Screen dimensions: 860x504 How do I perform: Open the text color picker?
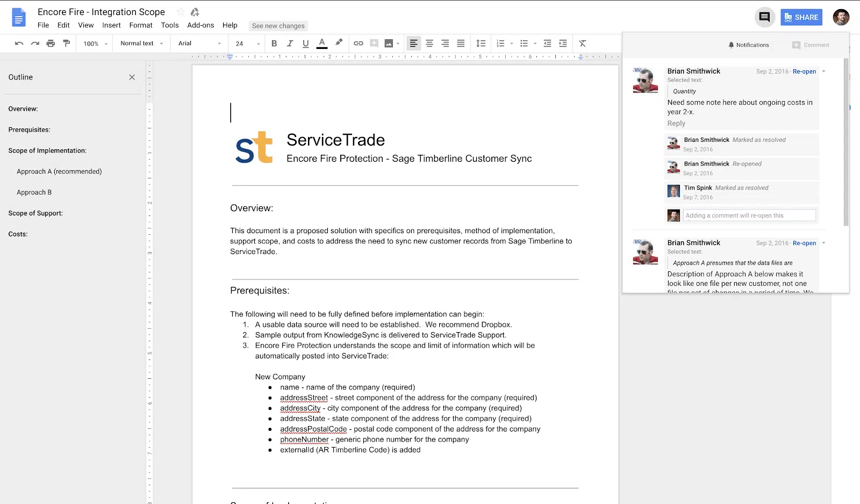322,44
